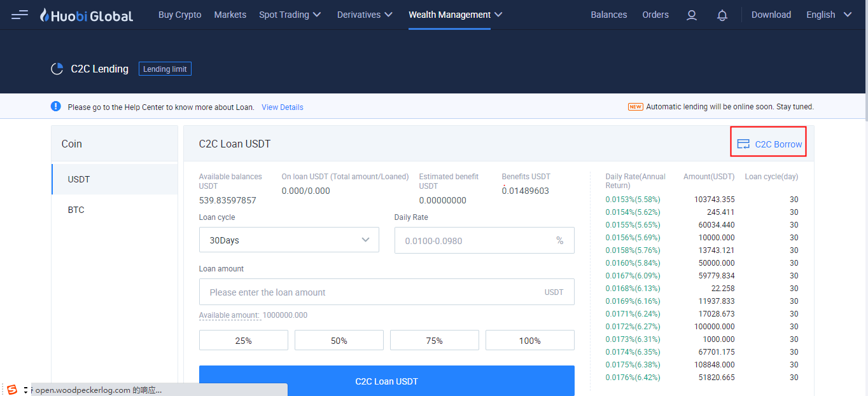Expand the Derivatives dropdown
Viewport: 868px width, 396px height.
tap(365, 15)
